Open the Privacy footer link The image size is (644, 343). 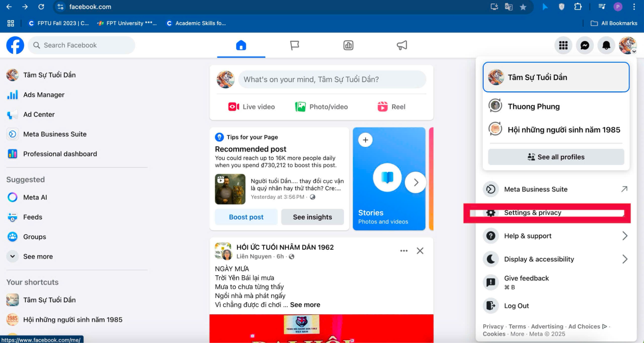coord(493,326)
